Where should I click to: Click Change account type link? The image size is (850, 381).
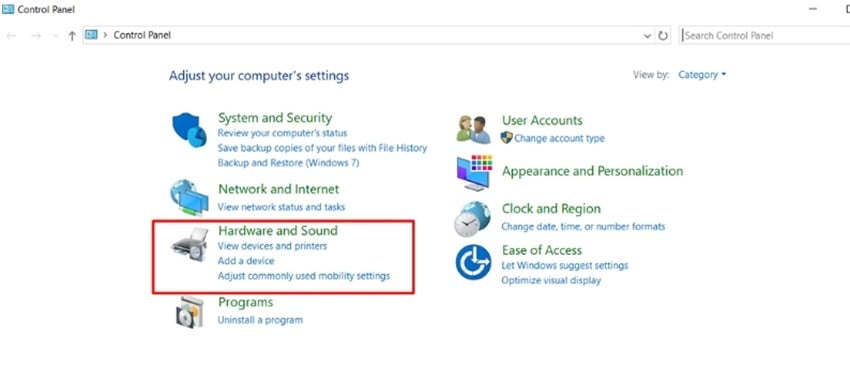click(x=559, y=138)
